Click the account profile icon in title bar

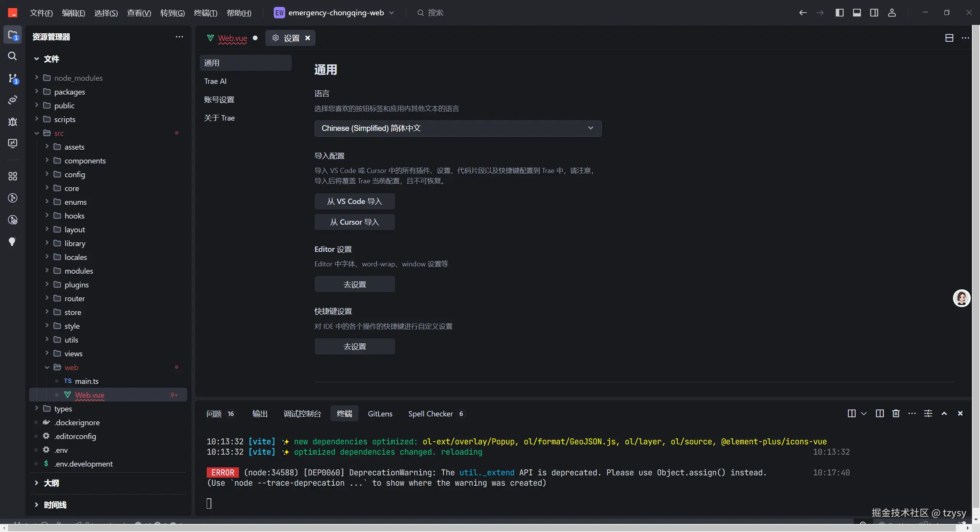coord(892,13)
